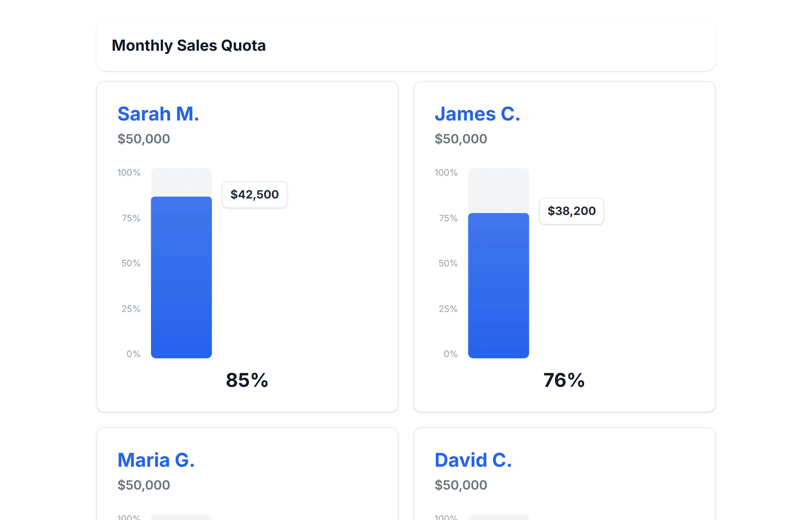Open Sarah M.'s profile name link

click(158, 114)
